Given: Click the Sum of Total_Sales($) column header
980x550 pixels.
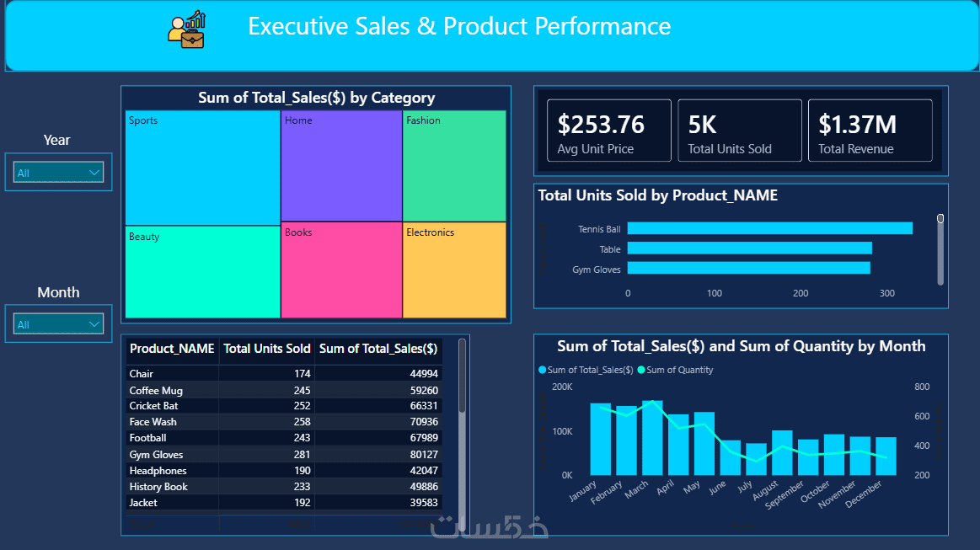Looking at the screenshot, I should pos(378,349).
